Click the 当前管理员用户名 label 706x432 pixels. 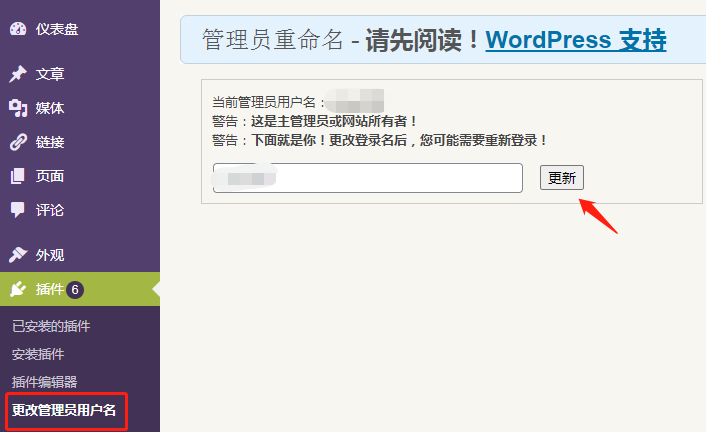[x=269, y=102]
